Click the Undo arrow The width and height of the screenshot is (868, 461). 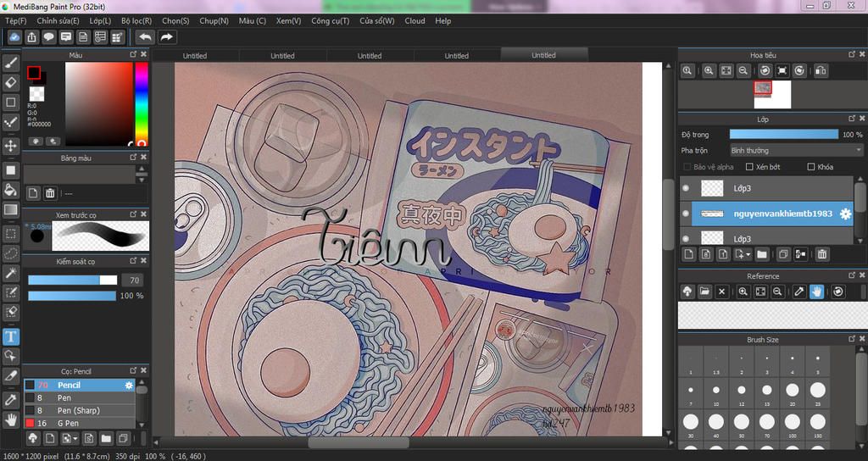146,37
